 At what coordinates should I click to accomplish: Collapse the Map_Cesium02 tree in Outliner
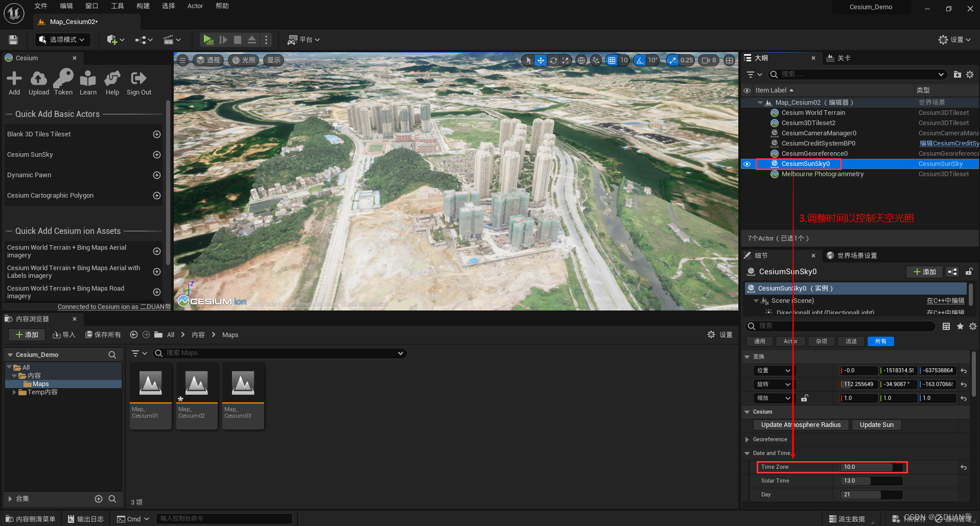click(x=760, y=103)
